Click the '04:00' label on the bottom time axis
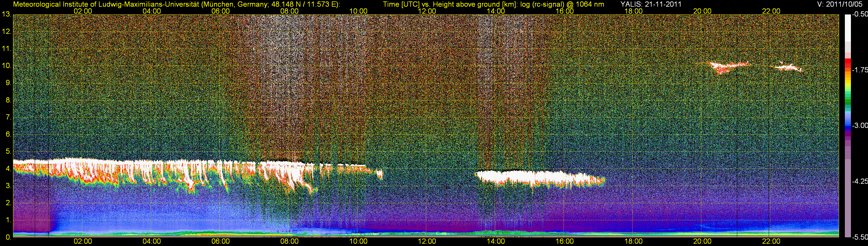Image resolution: width=868 pixels, height=246 pixels. 152,242
